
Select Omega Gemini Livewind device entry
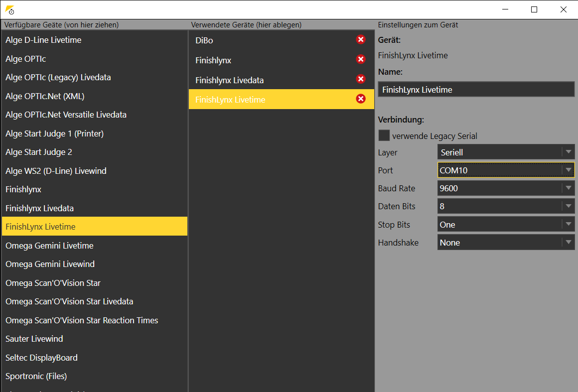click(94, 264)
